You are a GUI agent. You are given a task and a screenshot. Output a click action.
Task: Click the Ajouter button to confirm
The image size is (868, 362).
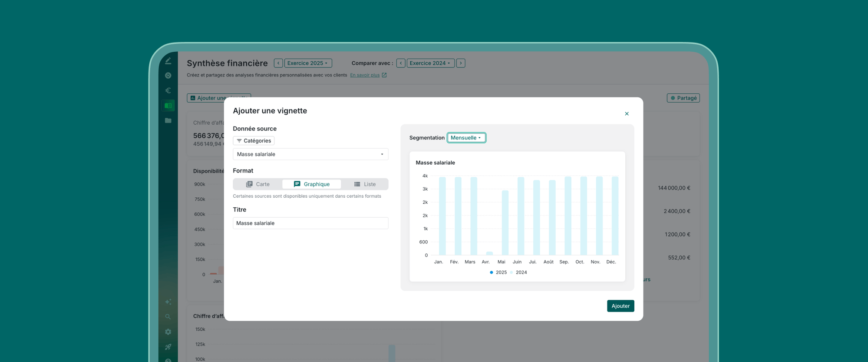620,306
